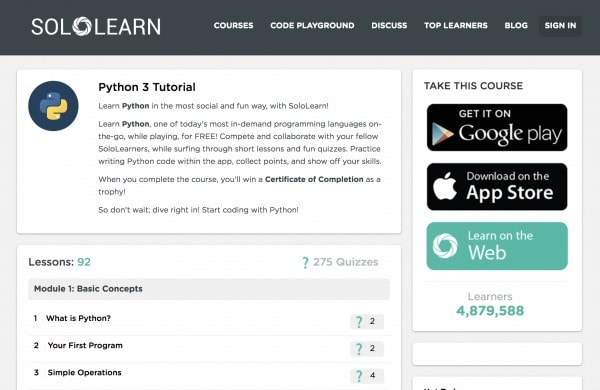Open the Blog link in header
Screen dimensions: 600x390
coord(516,26)
